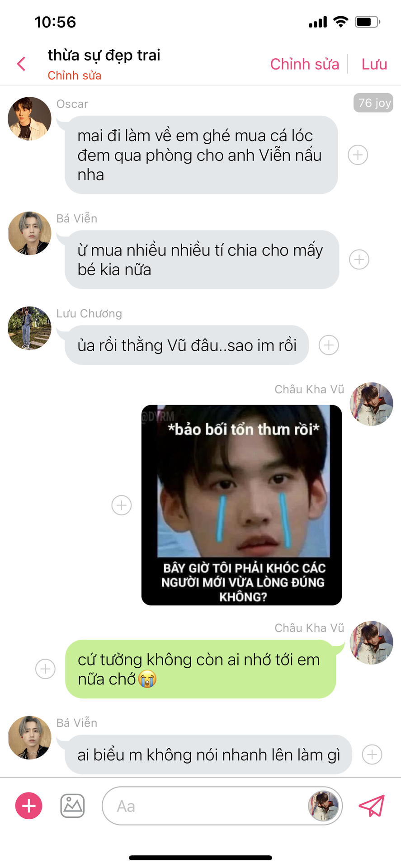The height and width of the screenshot is (868, 401).
Task: Open the crying meme image
Action: point(241,505)
